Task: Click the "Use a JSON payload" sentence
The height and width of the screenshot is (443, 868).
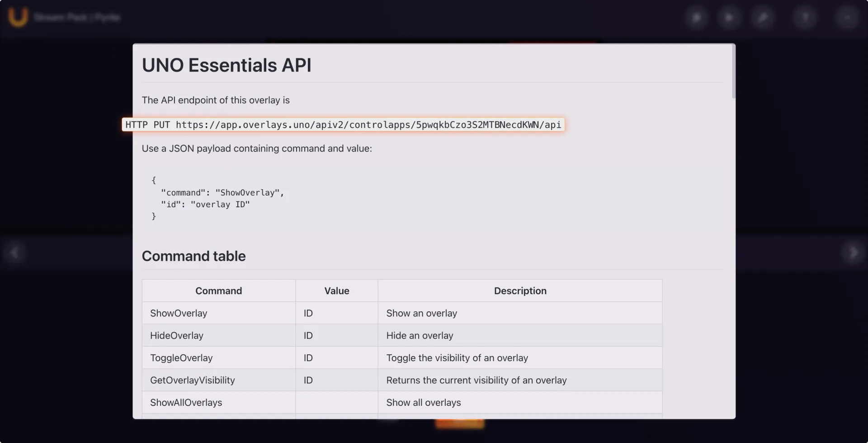Action: (x=257, y=148)
